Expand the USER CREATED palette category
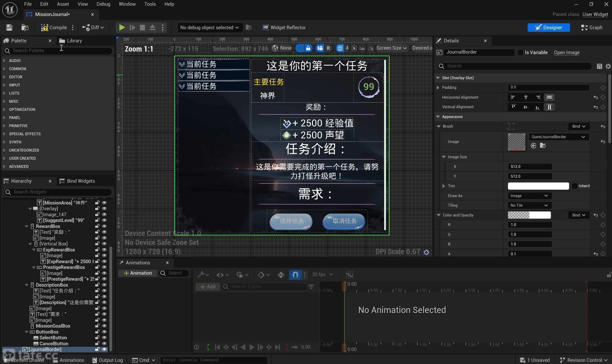The height and width of the screenshot is (364, 612). (x=4, y=158)
